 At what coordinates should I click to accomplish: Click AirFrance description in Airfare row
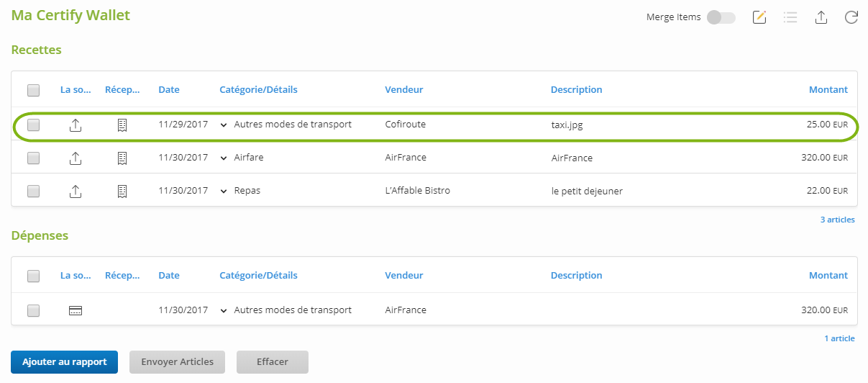click(x=572, y=158)
